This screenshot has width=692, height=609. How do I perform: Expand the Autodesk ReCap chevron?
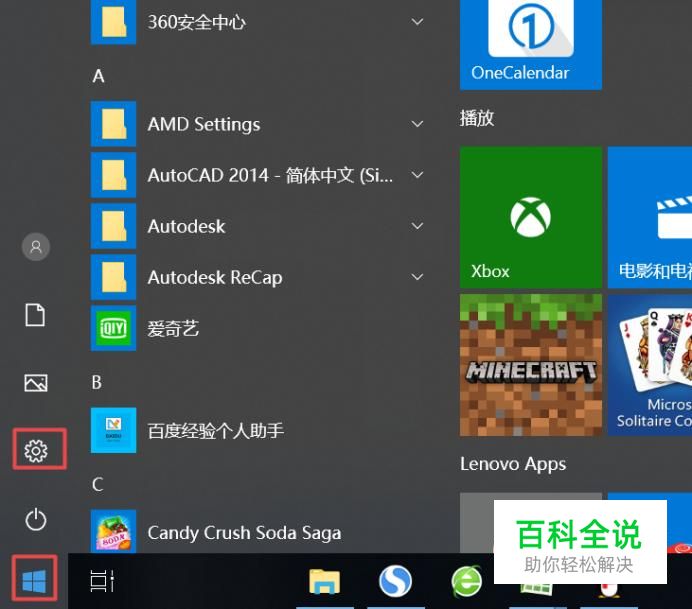(417, 277)
